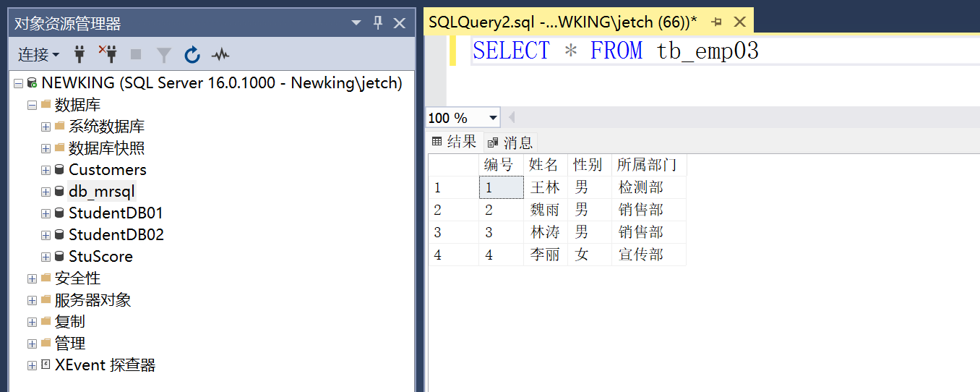Click the filter funnel icon
Screen dimensions: 980x392
pos(164,54)
